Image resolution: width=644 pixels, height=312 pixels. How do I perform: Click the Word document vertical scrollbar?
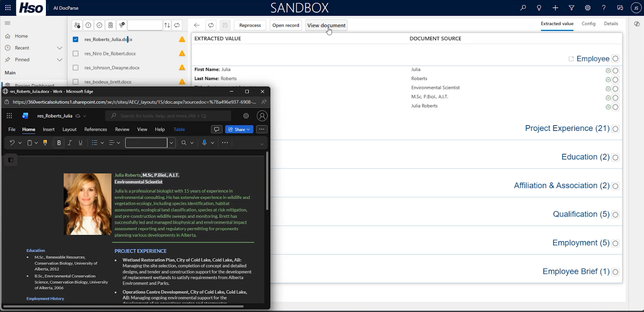[267, 181]
